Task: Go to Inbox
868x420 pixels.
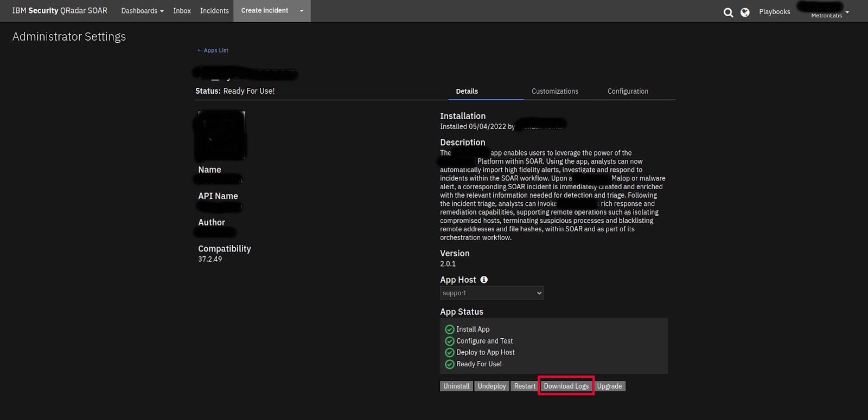Action: pos(182,11)
